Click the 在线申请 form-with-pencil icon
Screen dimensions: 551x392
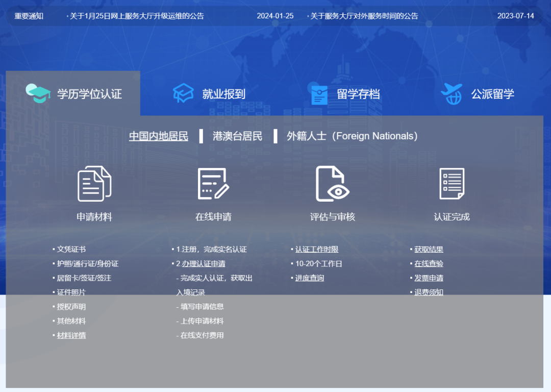[213, 183]
